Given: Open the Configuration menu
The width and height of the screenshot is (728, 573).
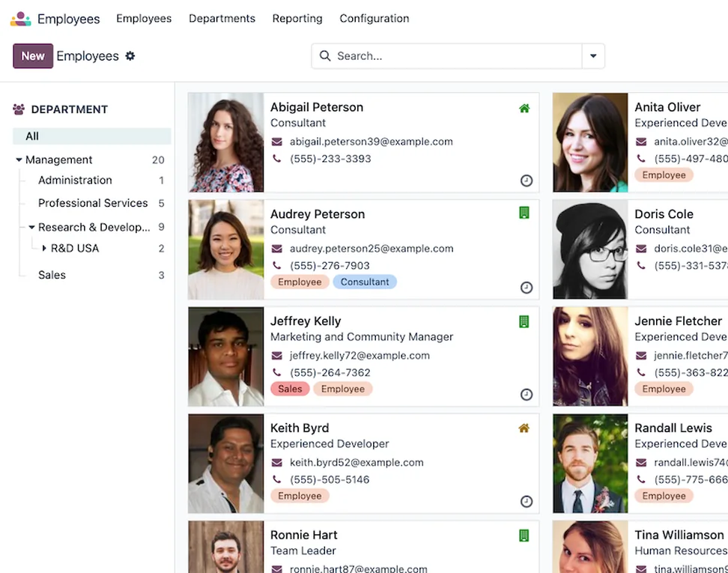Looking at the screenshot, I should (x=374, y=19).
